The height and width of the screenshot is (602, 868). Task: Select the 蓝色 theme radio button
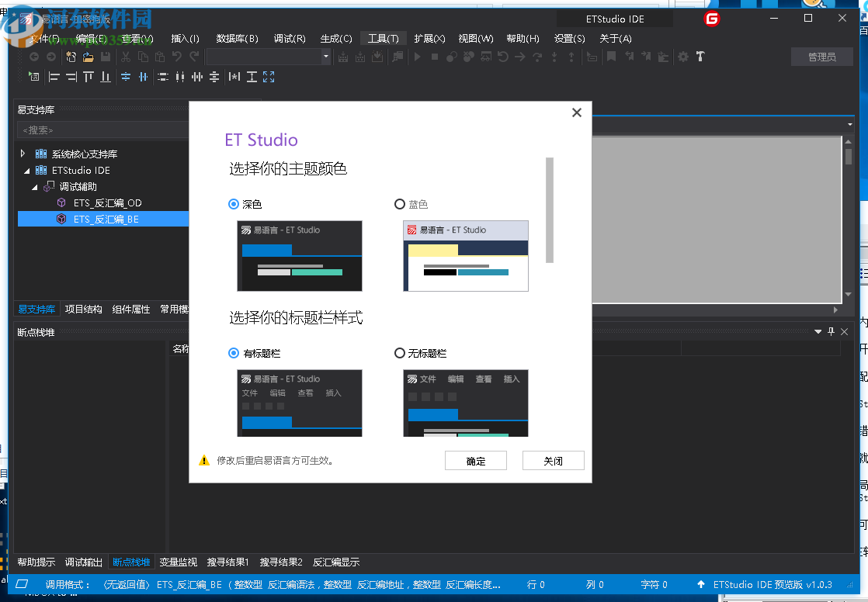[400, 204]
